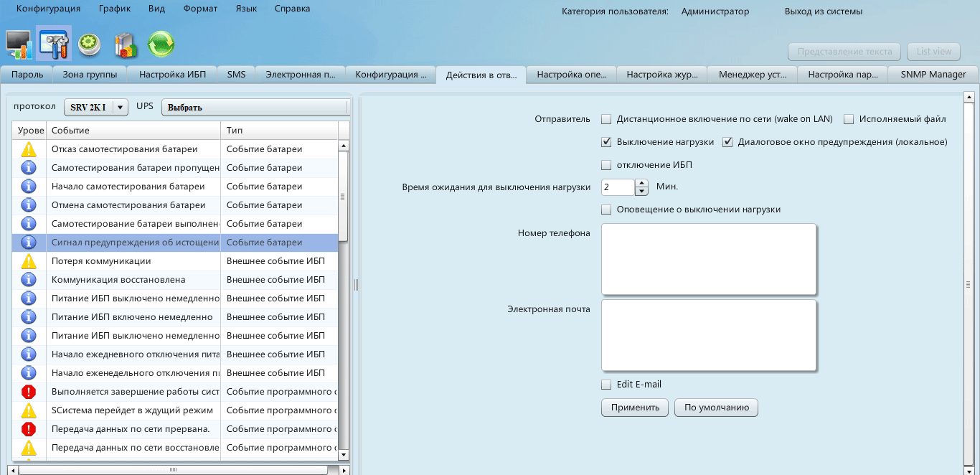The height and width of the screenshot is (475, 980).
Task: Enable Дистанционное включение по сети (wake on LAN)
Action: (606, 119)
